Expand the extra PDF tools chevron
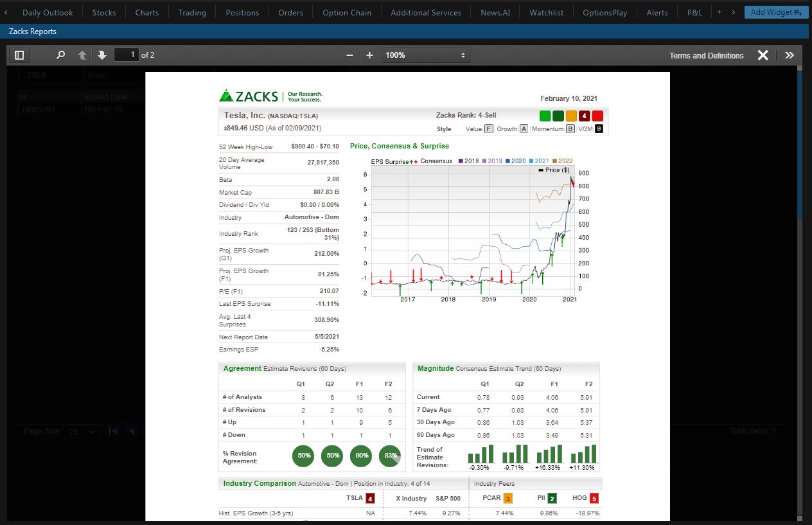 [790, 55]
